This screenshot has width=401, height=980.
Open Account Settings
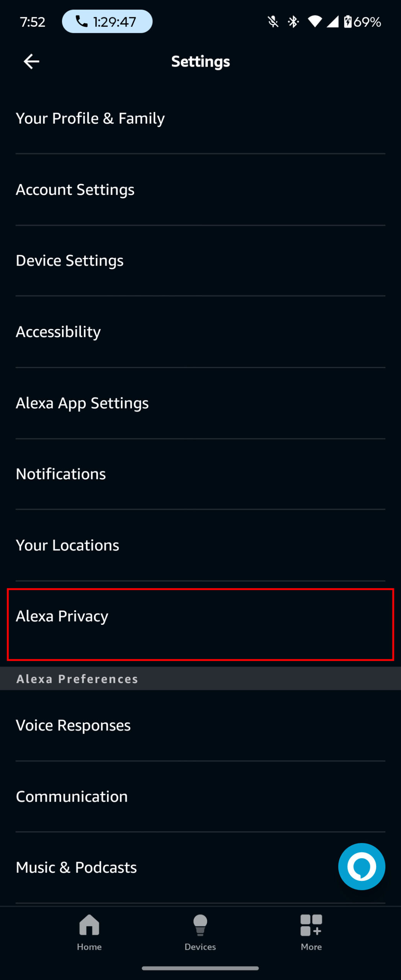[x=75, y=189]
